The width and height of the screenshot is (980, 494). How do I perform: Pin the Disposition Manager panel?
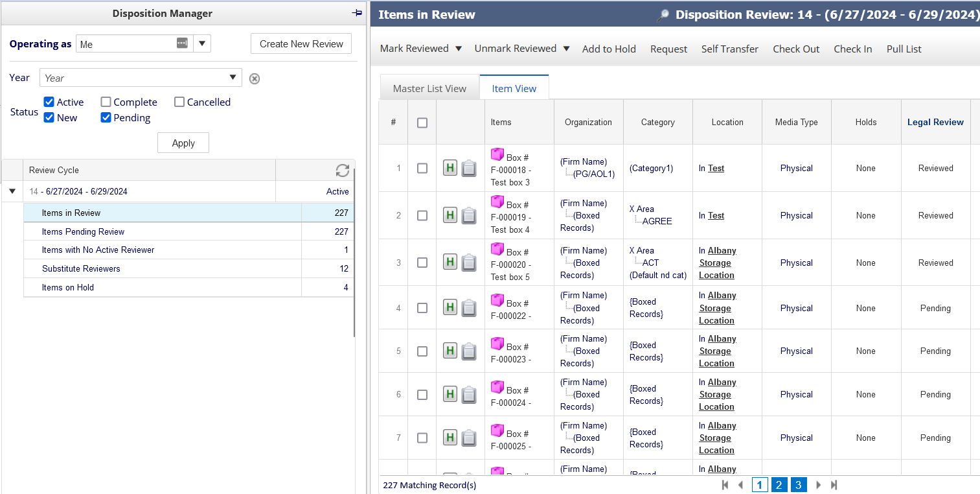[x=356, y=13]
